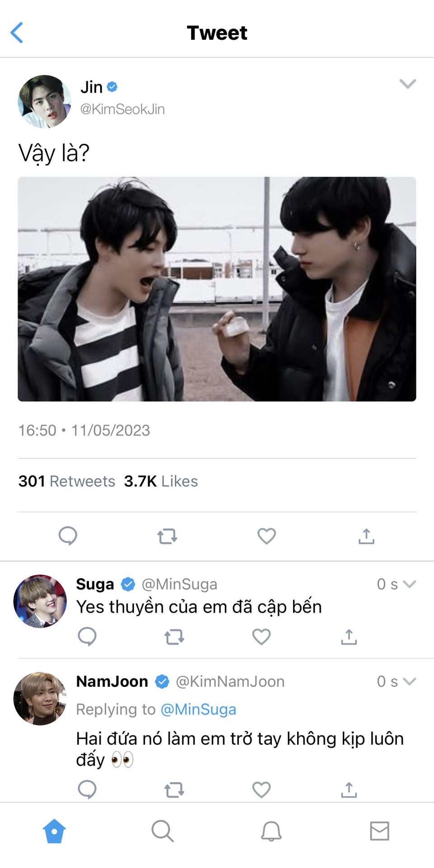Open the reply box on Suga's comment
This screenshot has height=868, width=434.
click(87, 637)
